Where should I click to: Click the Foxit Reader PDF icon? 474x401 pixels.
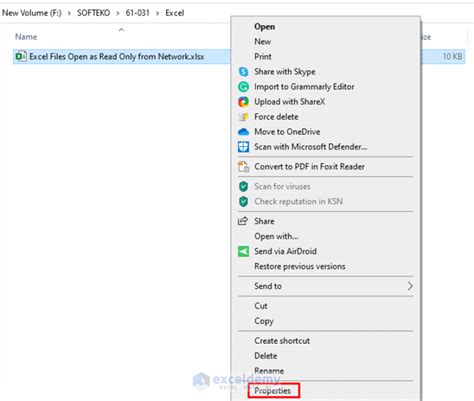(243, 166)
